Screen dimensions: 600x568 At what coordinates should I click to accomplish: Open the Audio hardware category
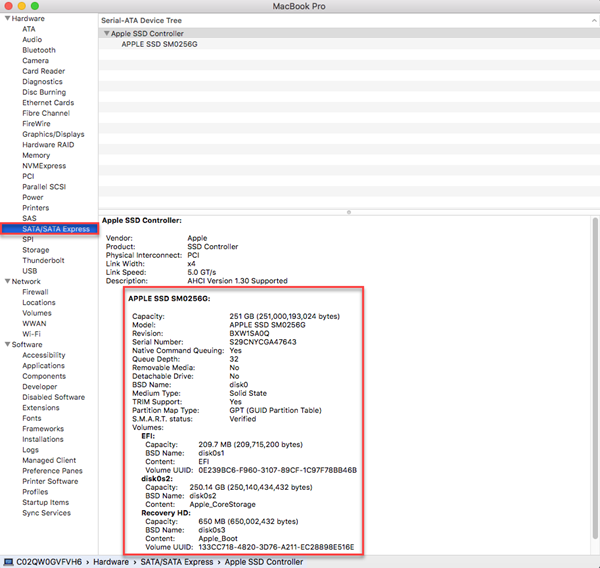click(x=32, y=39)
